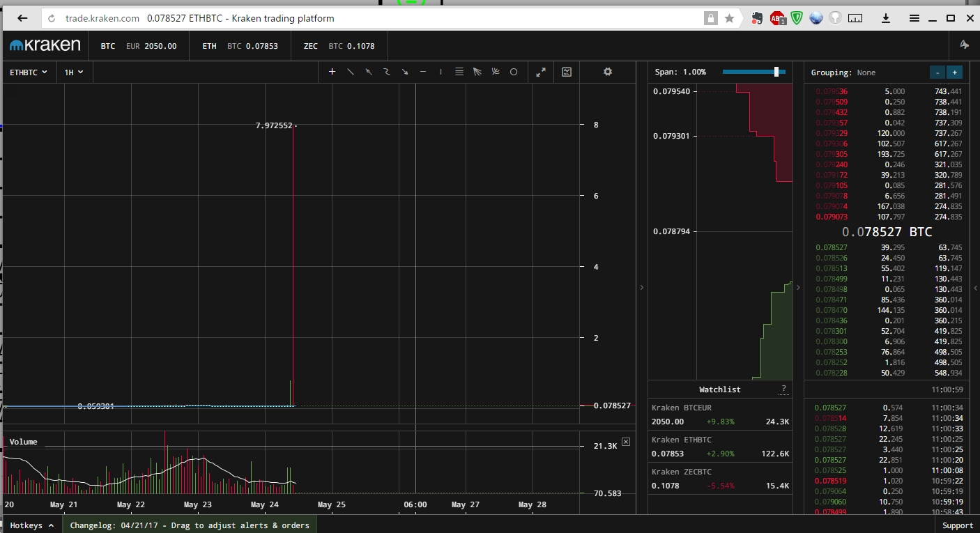Bookmark this page with the star
This screenshot has height=533, width=980.
(729, 18)
